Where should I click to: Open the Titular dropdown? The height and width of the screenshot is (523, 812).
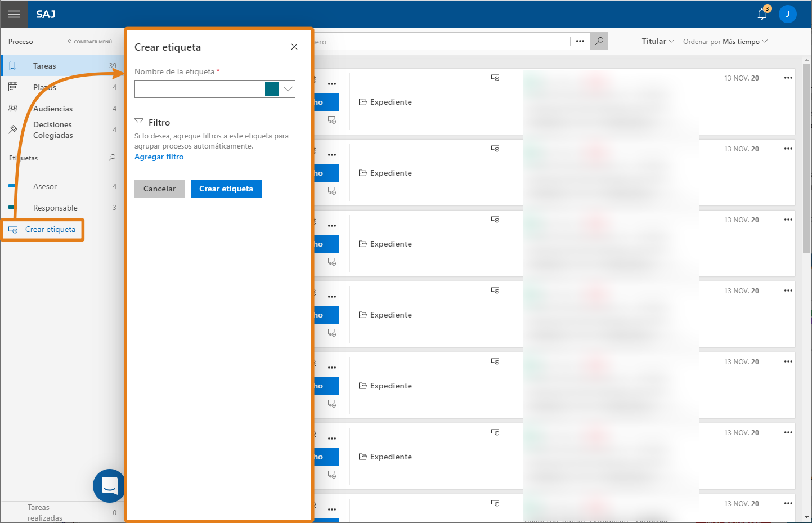[658, 41]
